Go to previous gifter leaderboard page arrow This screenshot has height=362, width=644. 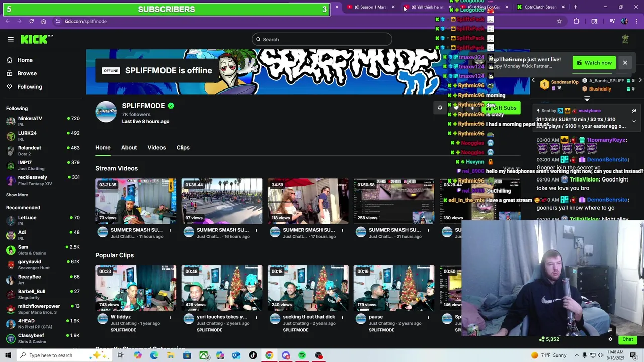533,80
